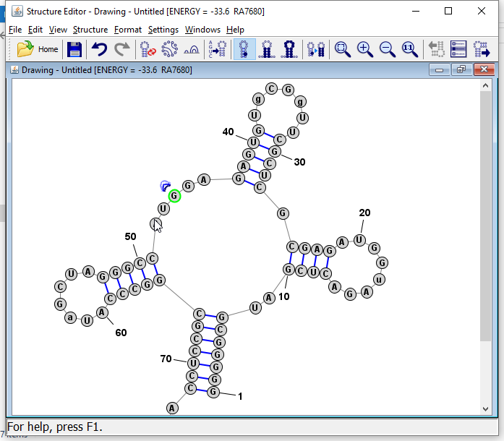Click the Drawing window title with ENERGY -33.6
Image resolution: width=504 pixels, height=441 pixels.
(107, 69)
